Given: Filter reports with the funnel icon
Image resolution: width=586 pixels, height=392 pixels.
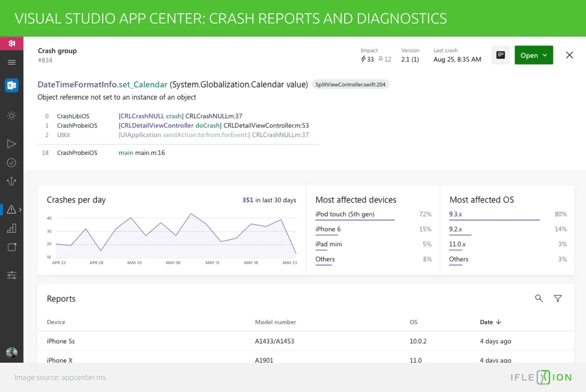Looking at the screenshot, I should click(558, 298).
